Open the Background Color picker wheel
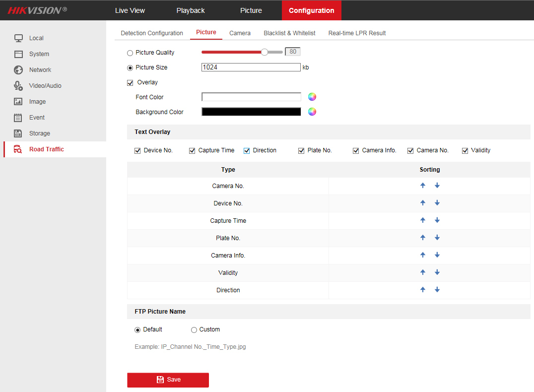 [312, 112]
